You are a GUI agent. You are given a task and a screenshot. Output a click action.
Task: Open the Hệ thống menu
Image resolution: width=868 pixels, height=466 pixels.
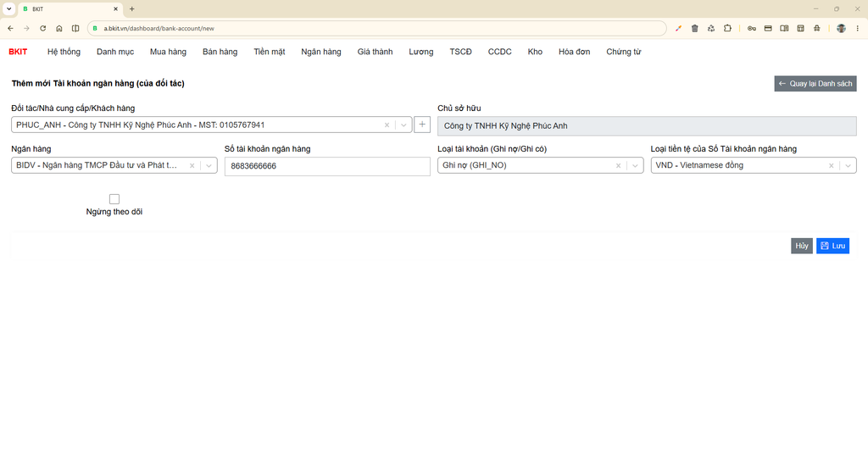64,52
